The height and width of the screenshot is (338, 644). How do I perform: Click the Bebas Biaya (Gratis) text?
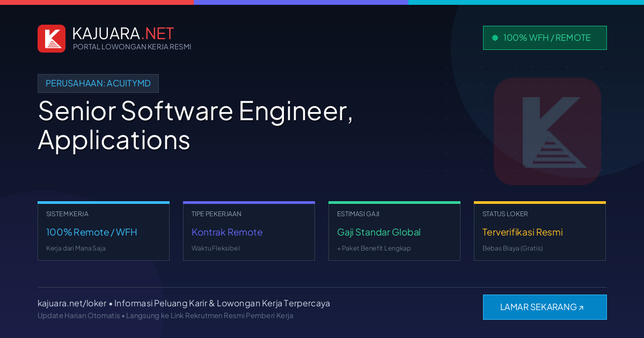pos(513,248)
